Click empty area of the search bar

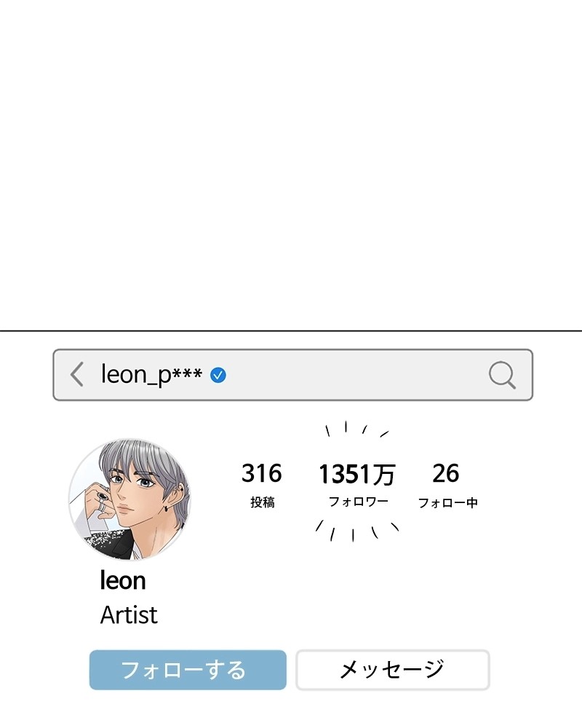356,375
